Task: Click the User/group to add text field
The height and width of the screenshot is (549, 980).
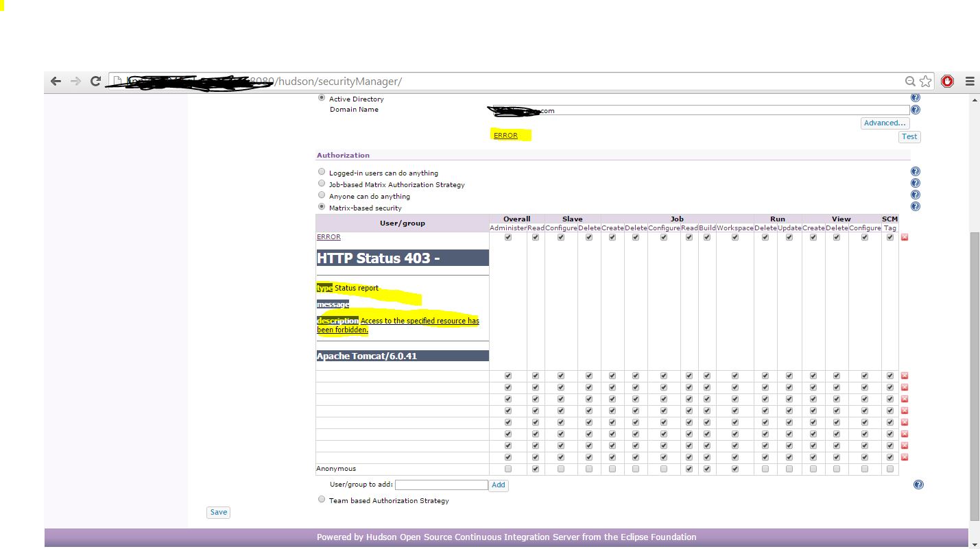Action: [441, 485]
